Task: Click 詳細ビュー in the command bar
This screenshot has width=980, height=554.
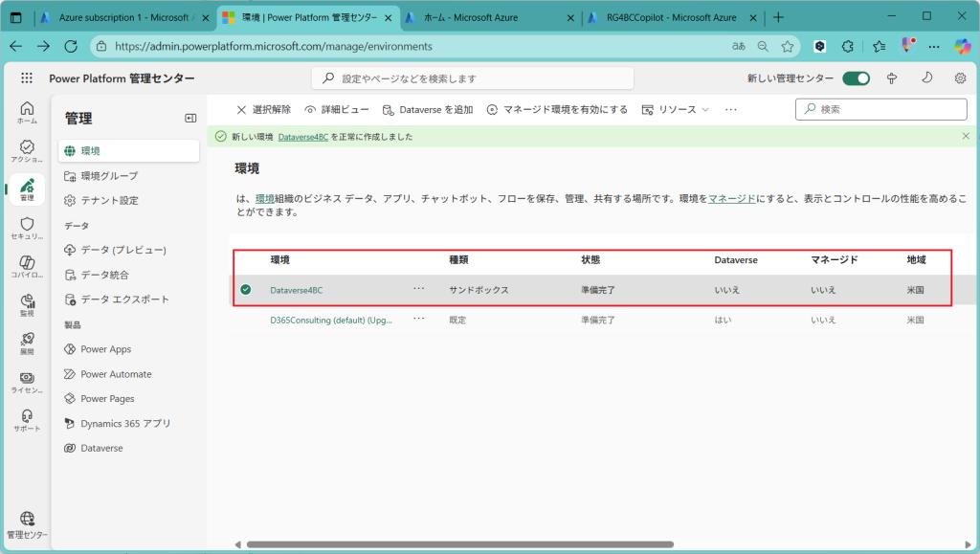Action: tap(336, 110)
